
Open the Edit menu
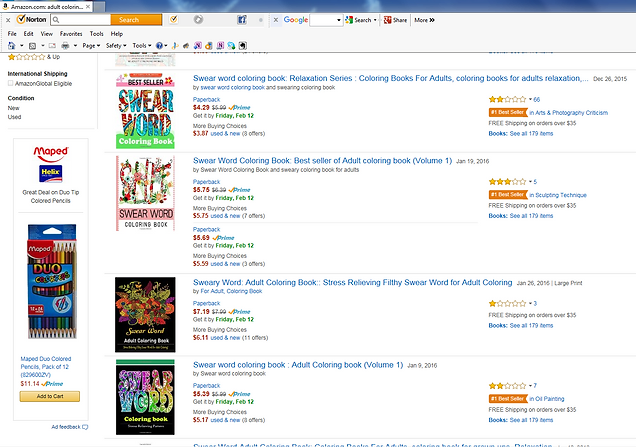[28, 34]
